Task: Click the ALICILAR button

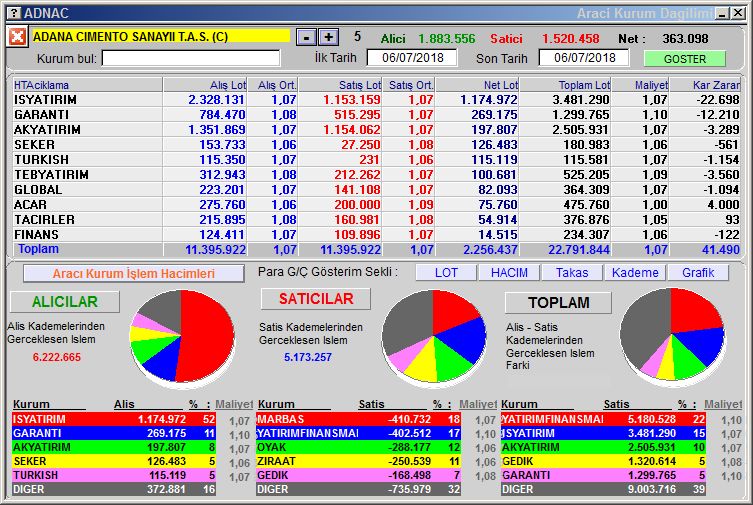Action: click(x=65, y=301)
